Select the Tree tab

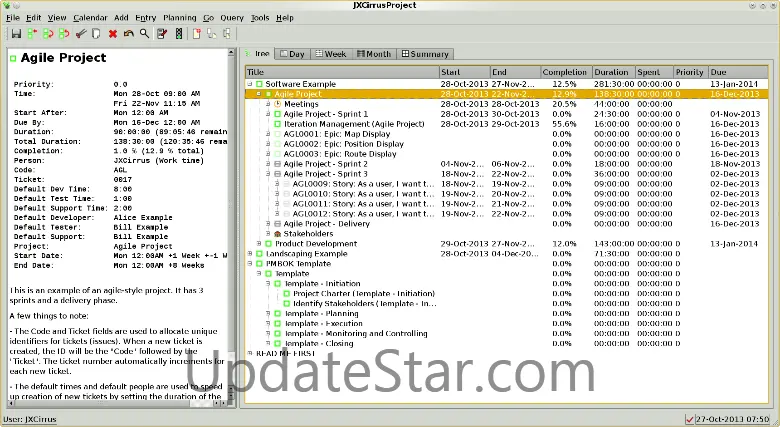(258, 53)
